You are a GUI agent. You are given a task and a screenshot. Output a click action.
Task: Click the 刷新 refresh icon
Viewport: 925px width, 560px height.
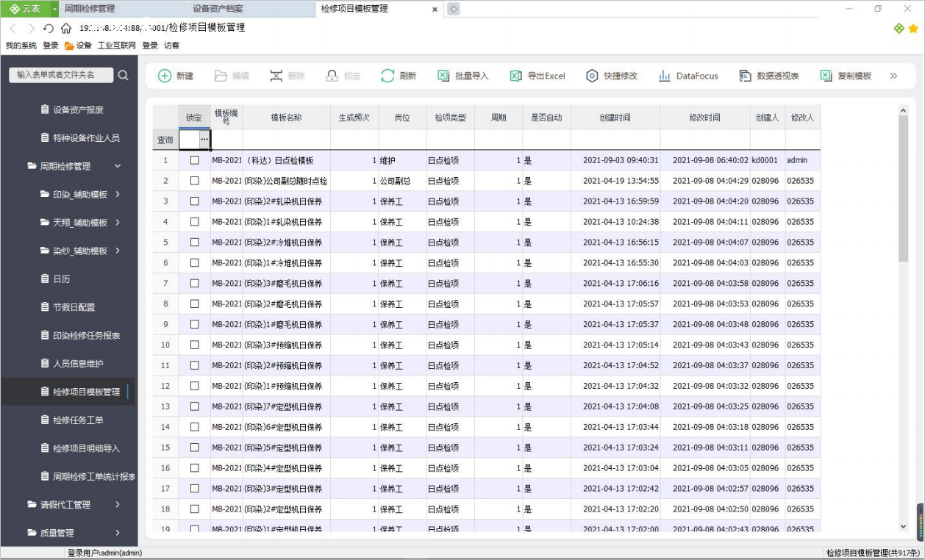(x=387, y=76)
